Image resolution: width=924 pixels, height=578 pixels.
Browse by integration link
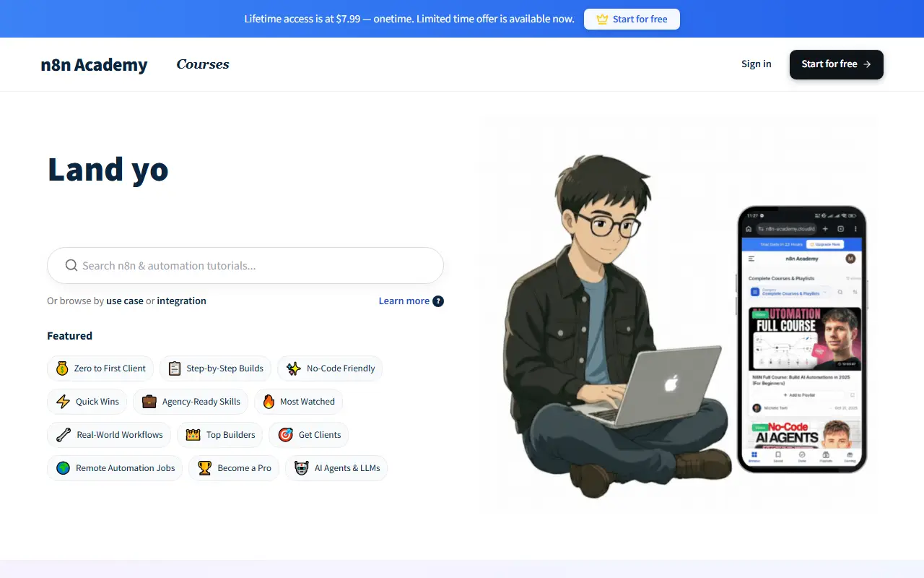182,301
